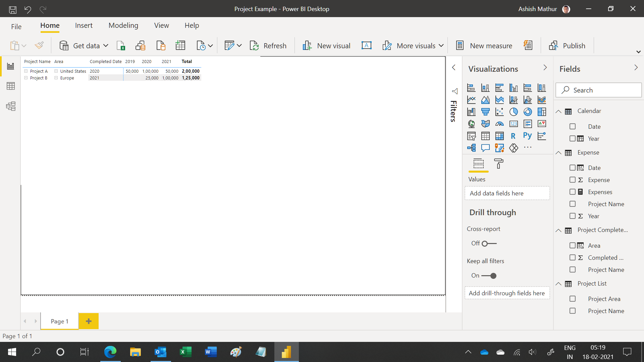Check the Calendar Date field
Image resolution: width=644 pixels, height=362 pixels.
tap(573, 127)
